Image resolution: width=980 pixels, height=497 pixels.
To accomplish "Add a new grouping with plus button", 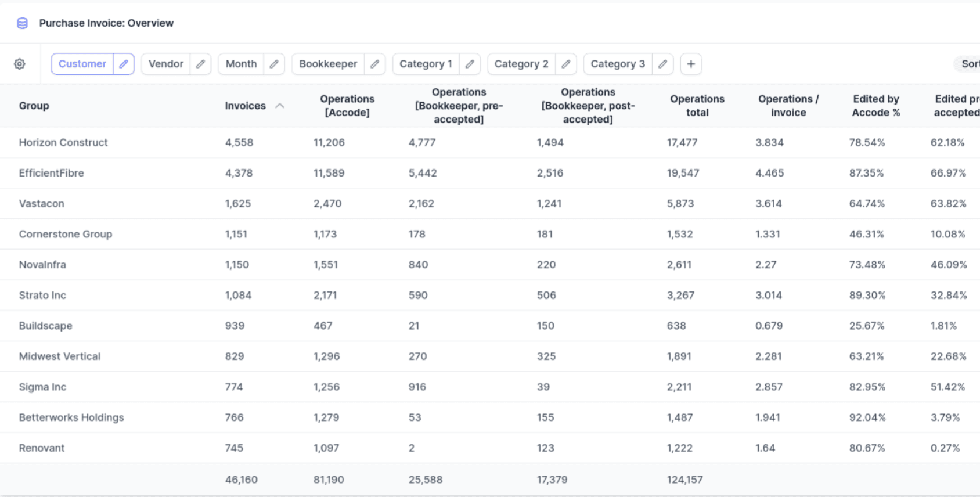I will 691,64.
